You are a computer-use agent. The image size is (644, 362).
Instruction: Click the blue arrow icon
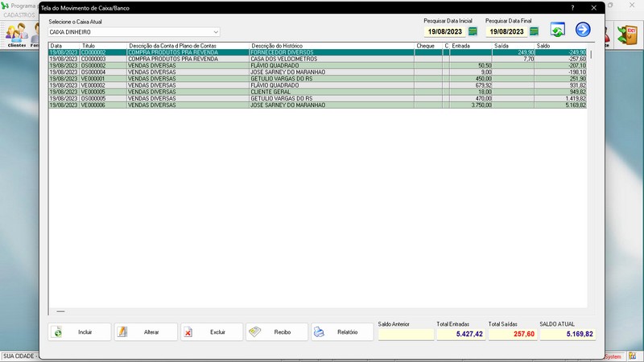[x=583, y=30]
